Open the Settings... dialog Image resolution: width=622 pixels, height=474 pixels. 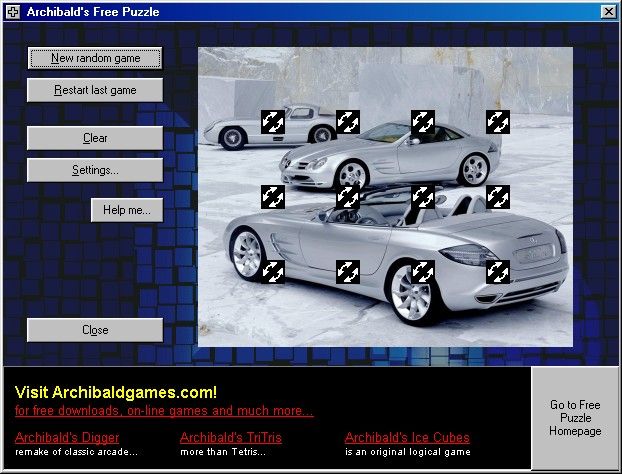coord(95,170)
